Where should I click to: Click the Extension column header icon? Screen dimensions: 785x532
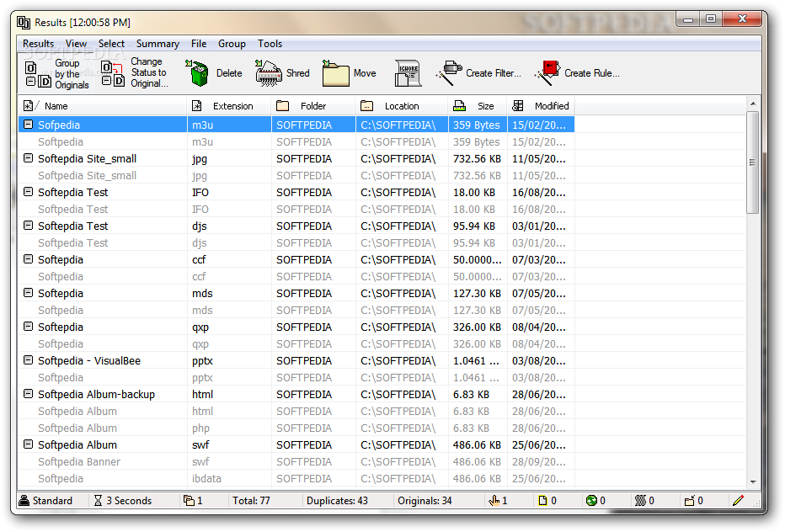coord(197,105)
